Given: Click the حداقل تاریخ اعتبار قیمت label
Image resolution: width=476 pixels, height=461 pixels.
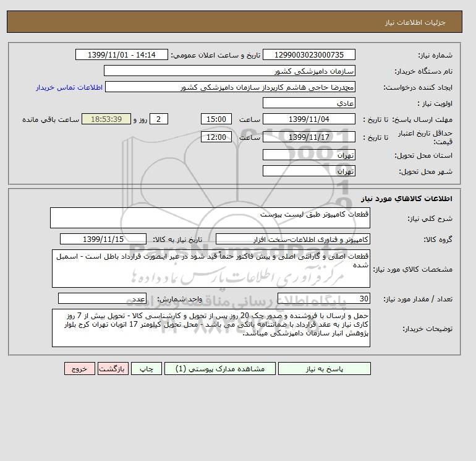Looking at the screenshot, I should (425, 137).
